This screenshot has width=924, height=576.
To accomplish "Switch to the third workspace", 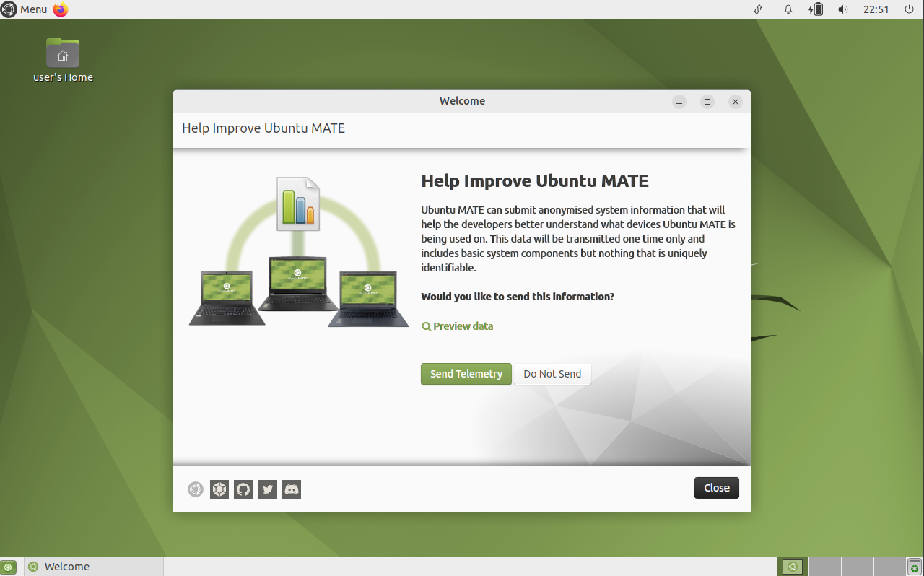I will (858, 567).
